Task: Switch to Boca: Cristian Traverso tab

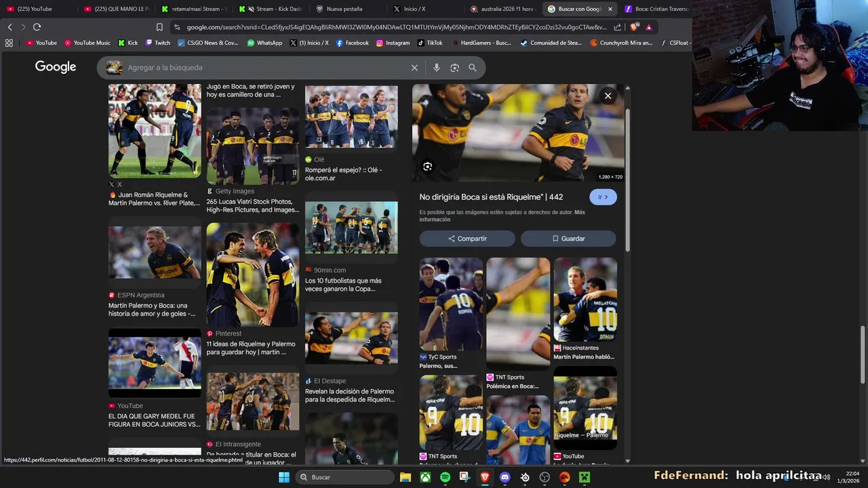Action: point(656,9)
